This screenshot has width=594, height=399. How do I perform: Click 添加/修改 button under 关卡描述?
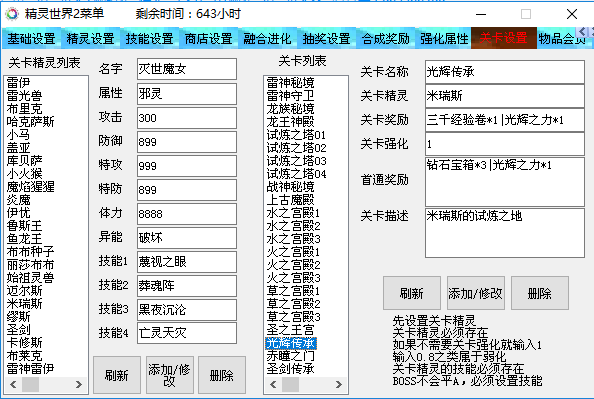476,293
